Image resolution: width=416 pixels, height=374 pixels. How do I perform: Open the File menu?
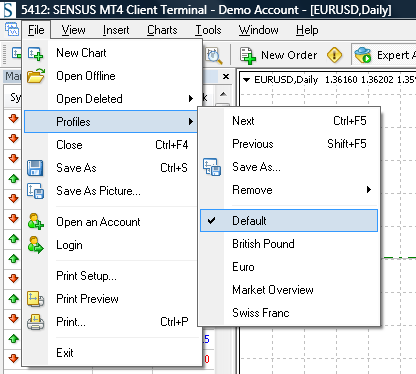pyautogui.click(x=36, y=30)
